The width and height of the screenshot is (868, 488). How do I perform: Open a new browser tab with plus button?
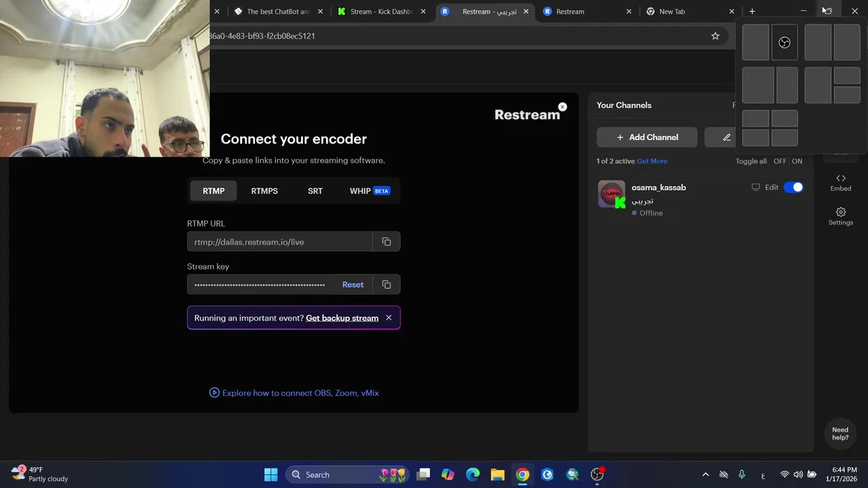[x=752, y=12]
